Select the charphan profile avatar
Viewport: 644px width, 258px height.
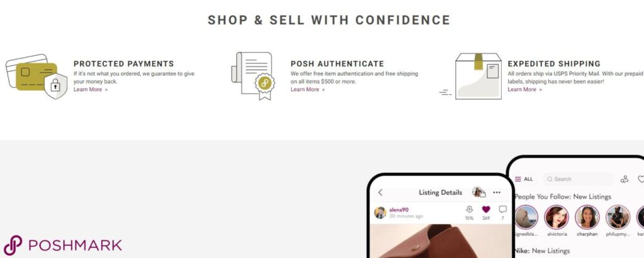587,217
